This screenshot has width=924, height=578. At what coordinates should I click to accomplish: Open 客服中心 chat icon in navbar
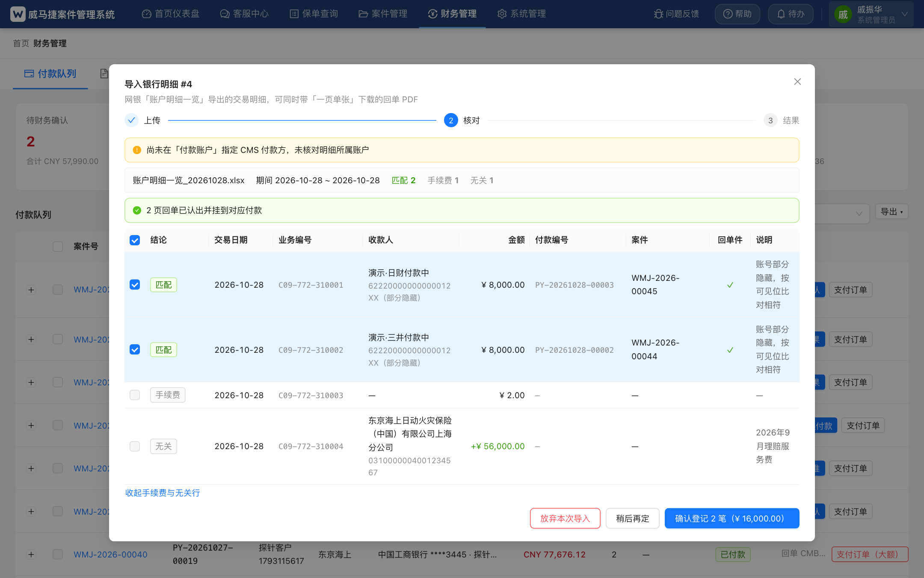click(x=225, y=14)
